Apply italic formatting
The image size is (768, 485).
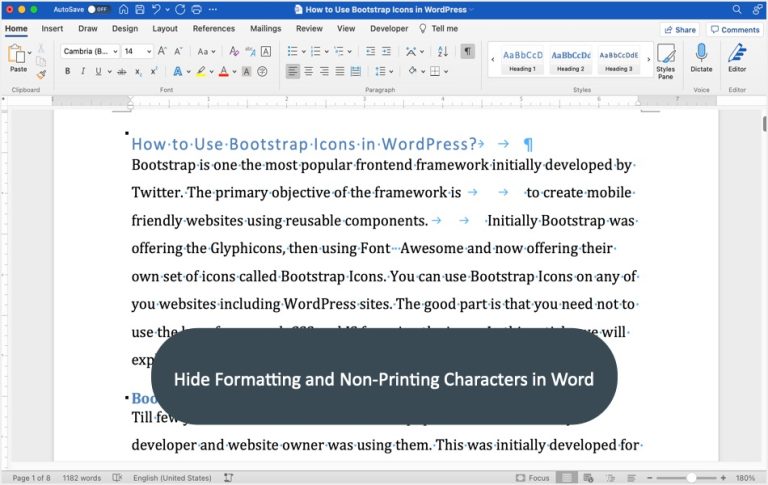click(x=82, y=72)
